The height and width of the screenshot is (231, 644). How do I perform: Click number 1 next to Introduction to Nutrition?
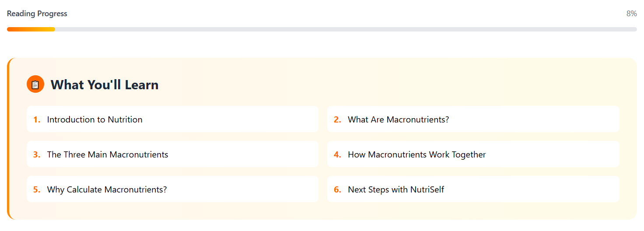[x=37, y=119]
